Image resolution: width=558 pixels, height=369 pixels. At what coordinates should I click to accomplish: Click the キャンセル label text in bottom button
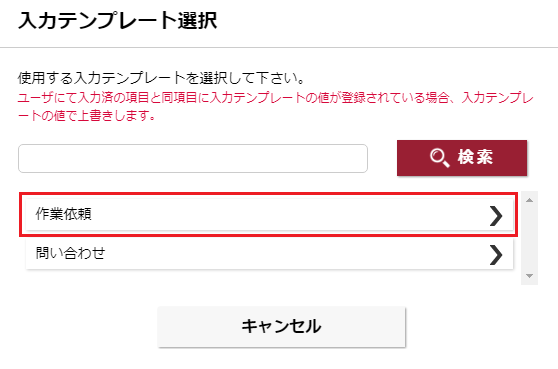(281, 326)
